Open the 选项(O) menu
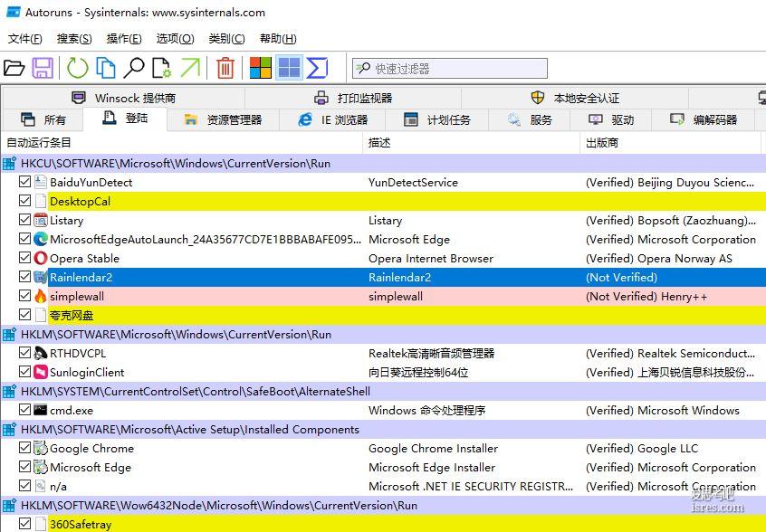Image resolution: width=766 pixels, height=532 pixels. point(175,39)
